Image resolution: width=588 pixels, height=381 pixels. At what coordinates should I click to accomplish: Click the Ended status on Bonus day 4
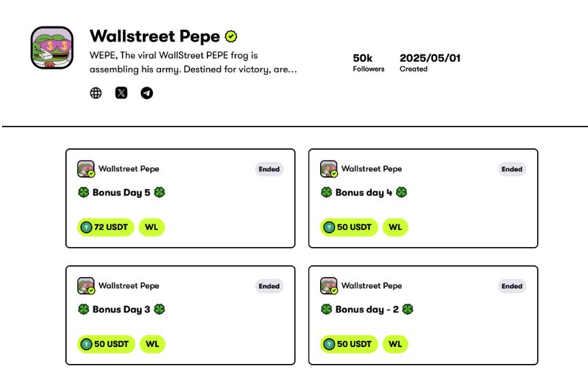coord(512,169)
